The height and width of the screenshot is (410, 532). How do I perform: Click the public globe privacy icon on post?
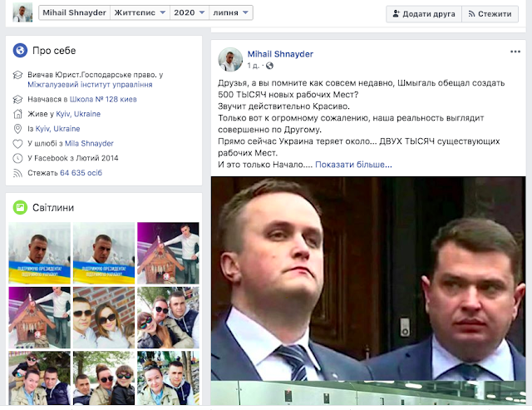coord(269,66)
